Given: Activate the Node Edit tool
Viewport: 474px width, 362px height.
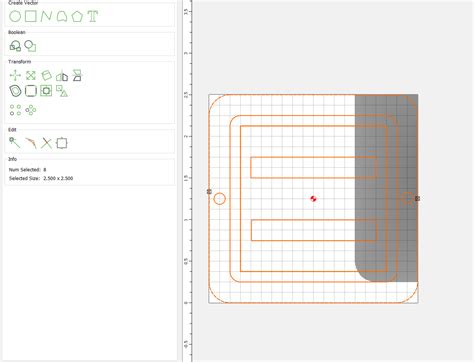Looking at the screenshot, I should [15, 143].
